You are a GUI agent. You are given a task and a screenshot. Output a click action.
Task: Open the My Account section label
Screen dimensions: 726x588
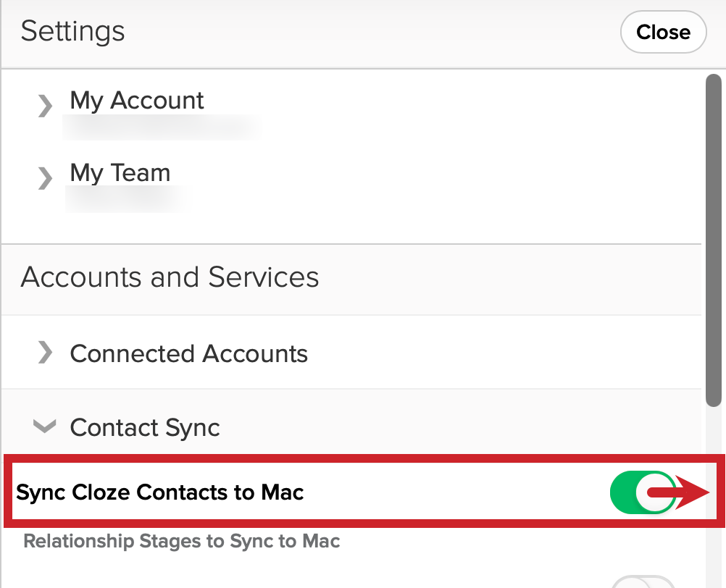coord(137,101)
